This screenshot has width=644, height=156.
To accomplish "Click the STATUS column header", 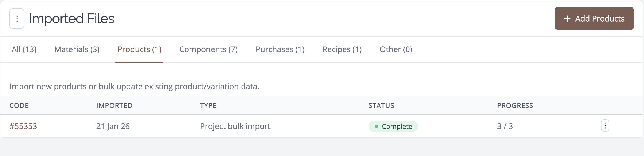I will (x=381, y=105).
